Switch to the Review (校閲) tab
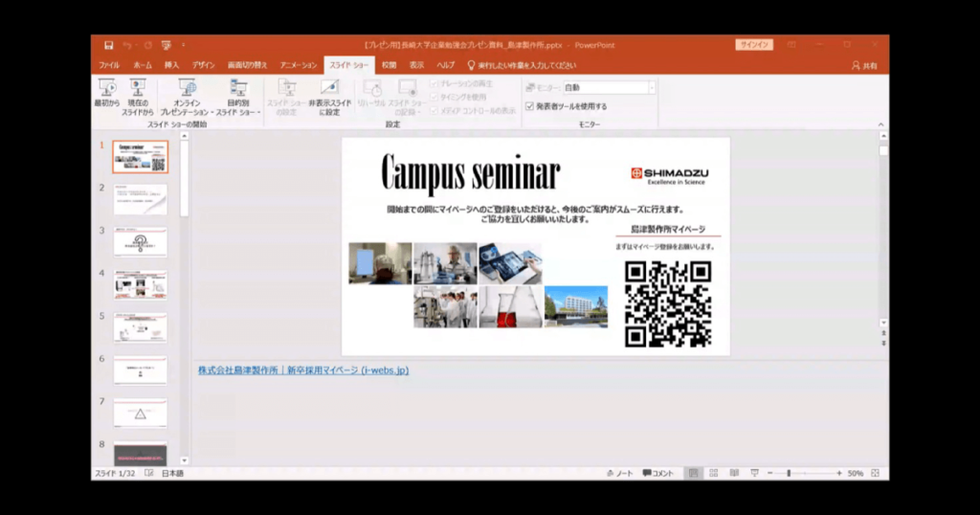Viewport: 980px width, 515px height. [x=389, y=65]
